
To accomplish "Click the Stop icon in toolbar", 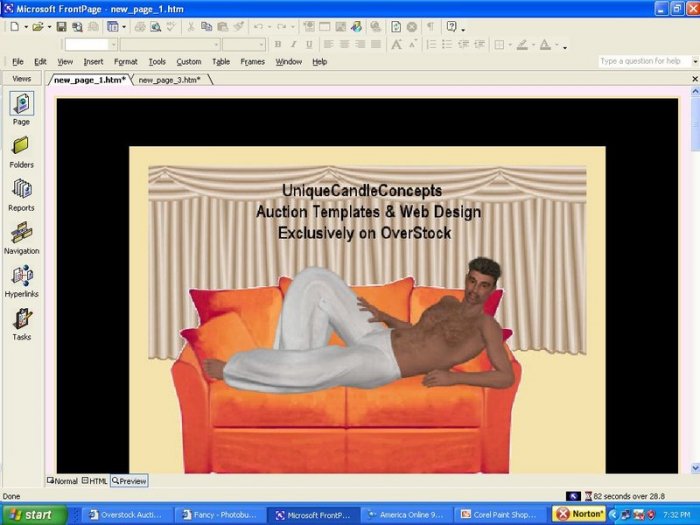I will tap(412, 27).
